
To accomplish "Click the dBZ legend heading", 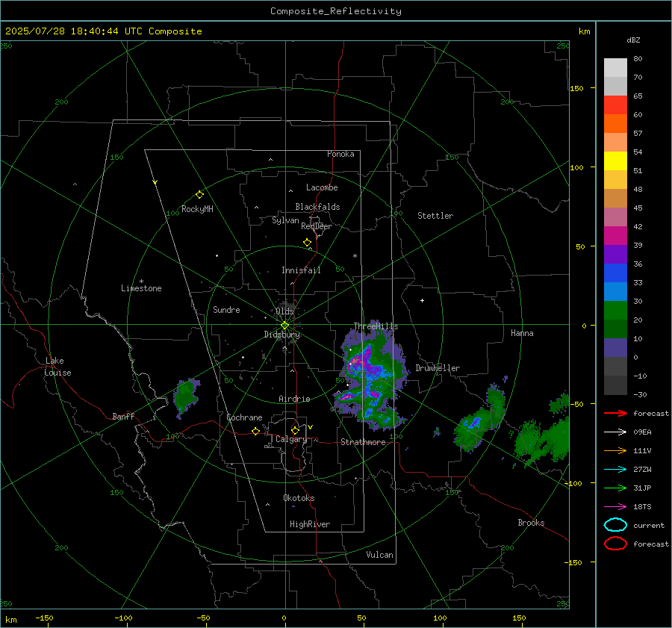I will coord(633,40).
